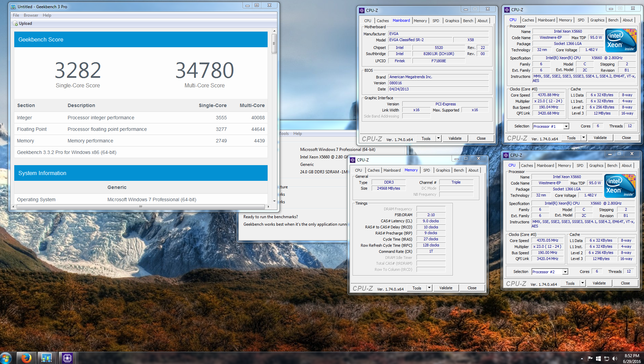This screenshot has height=364, width=644.
Task: Select the Memory performance row in results
Action: click(x=141, y=141)
